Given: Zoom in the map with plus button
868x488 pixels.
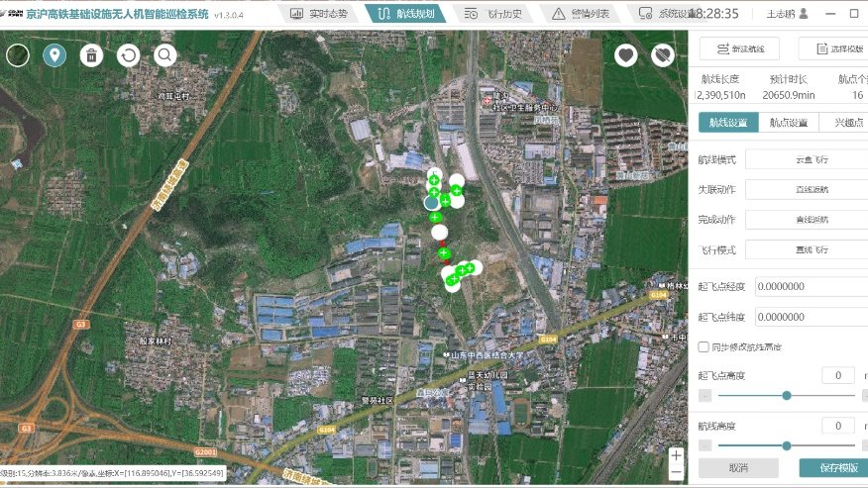Looking at the screenshot, I should (x=676, y=456).
